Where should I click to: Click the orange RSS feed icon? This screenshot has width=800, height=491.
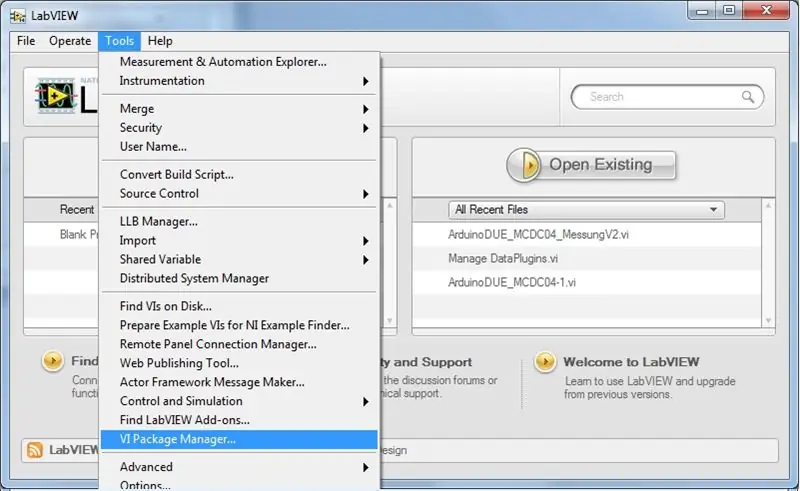[35, 450]
